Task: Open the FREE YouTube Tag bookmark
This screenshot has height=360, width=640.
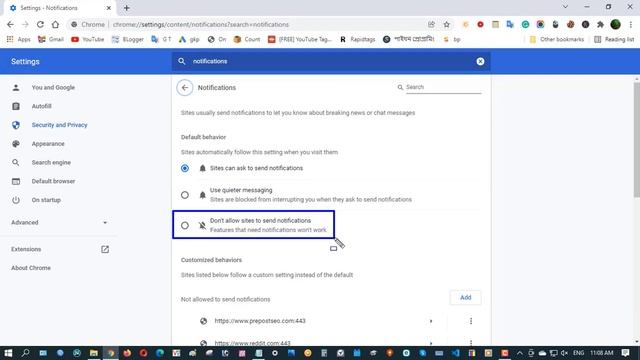Action: click(x=300, y=39)
